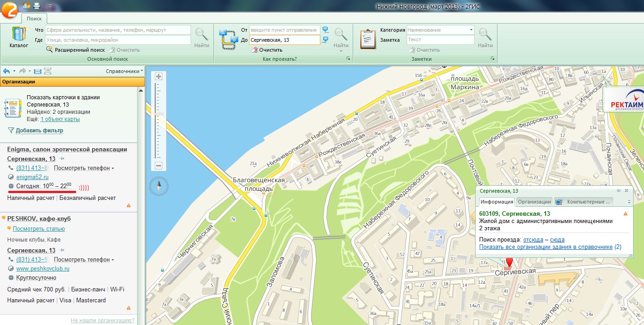Click the notebook cards icon in results header
644x325 pixels.
click(x=13, y=109)
